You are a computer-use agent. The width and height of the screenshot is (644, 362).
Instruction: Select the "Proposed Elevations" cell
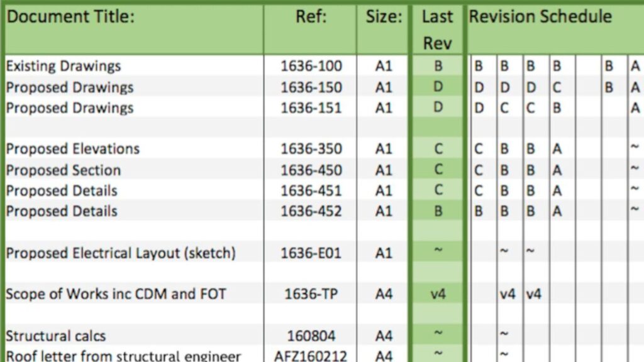tap(72, 149)
